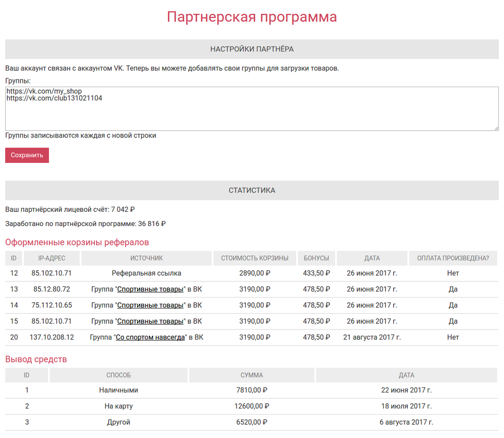Select the Реферальная ссылка source cell

tap(147, 273)
